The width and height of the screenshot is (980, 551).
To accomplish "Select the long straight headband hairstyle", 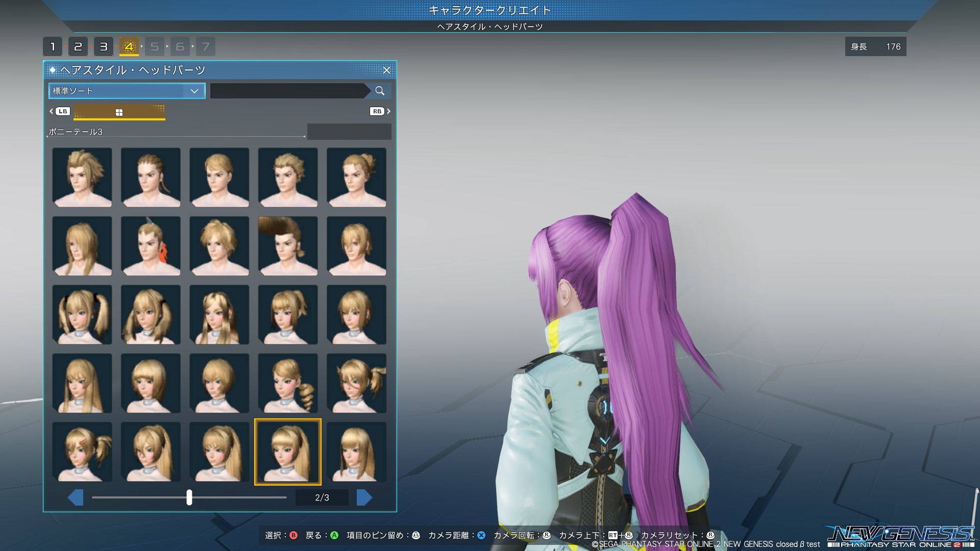I will click(219, 314).
